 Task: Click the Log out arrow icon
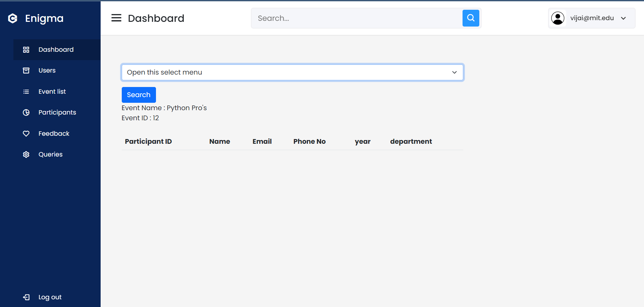pyautogui.click(x=26, y=297)
